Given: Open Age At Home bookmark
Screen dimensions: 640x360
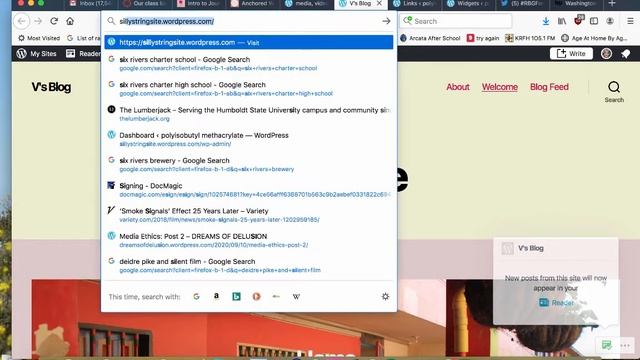Looking at the screenshot, I should pos(594,38).
